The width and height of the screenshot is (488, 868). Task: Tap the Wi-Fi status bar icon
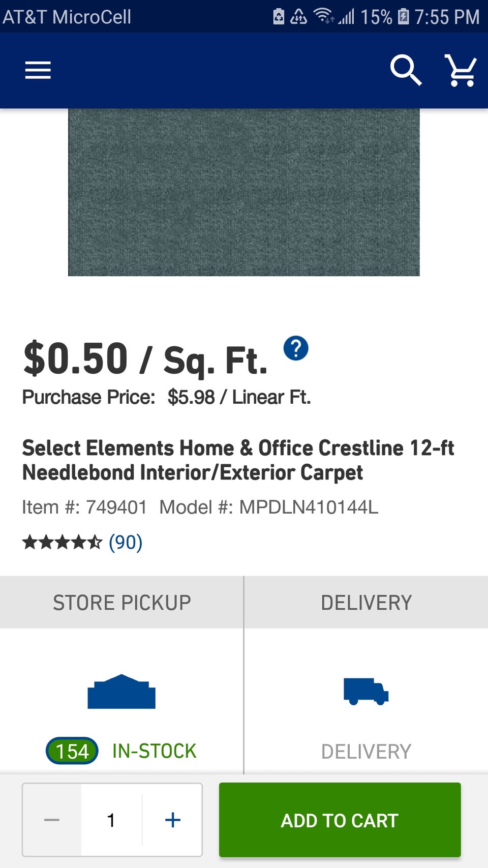click(x=323, y=16)
